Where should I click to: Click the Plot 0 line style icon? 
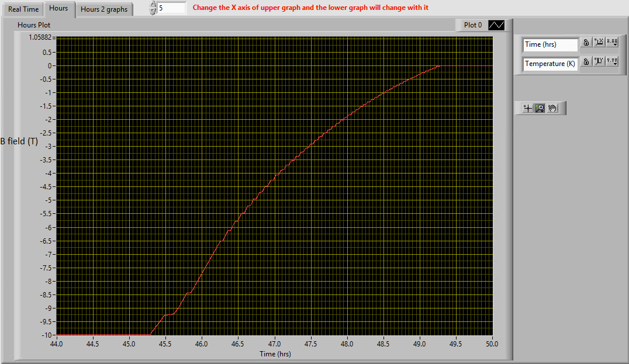[496, 25]
